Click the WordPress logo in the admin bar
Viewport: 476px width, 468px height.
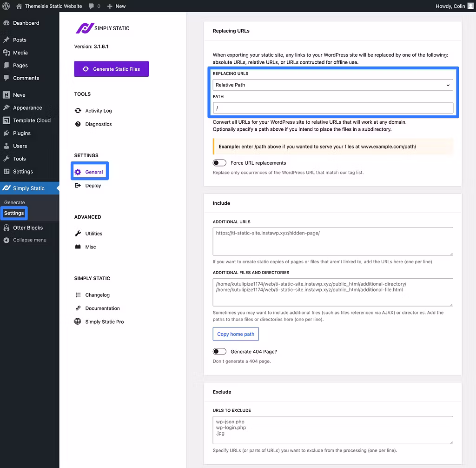[x=6, y=6]
